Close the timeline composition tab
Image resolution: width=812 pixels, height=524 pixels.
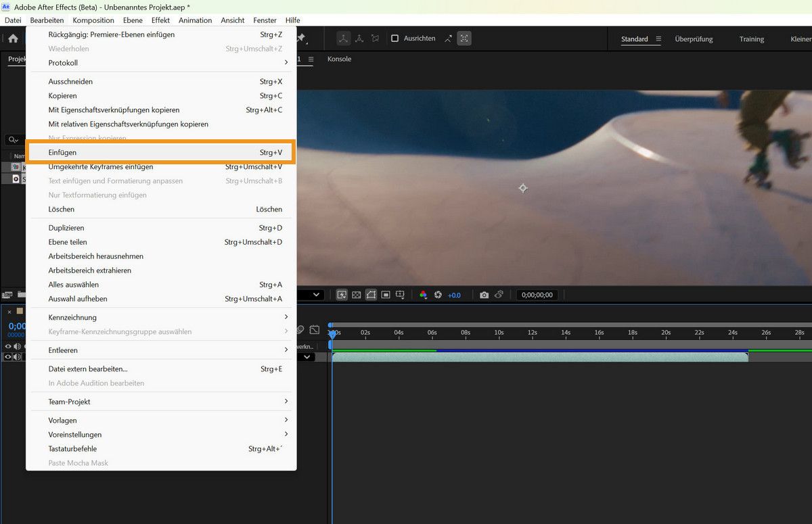click(x=9, y=312)
